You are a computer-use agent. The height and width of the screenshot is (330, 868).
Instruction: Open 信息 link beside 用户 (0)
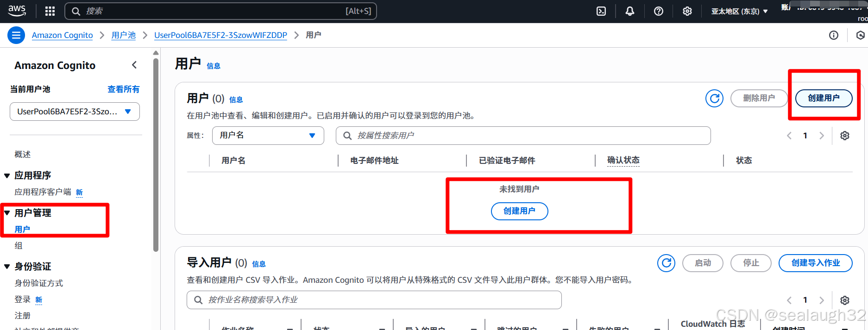pyautogui.click(x=236, y=100)
